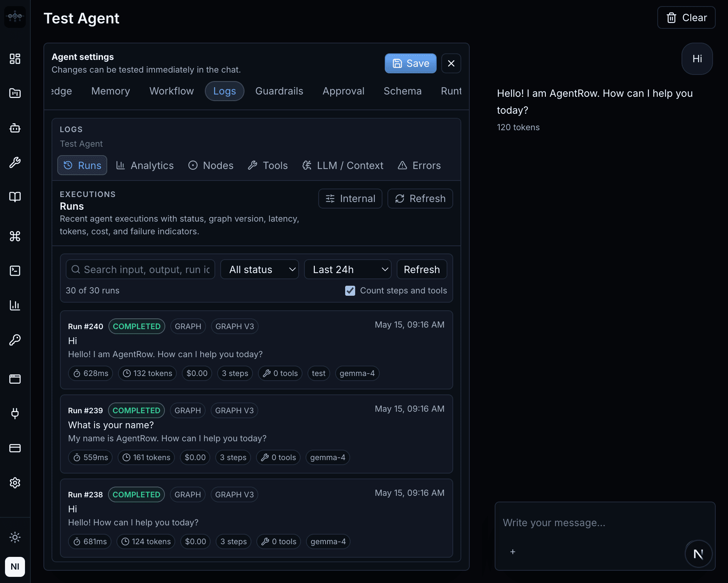728x583 pixels.
Task: Open the command symbol icon in sidebar
Action: pos(15,236)
